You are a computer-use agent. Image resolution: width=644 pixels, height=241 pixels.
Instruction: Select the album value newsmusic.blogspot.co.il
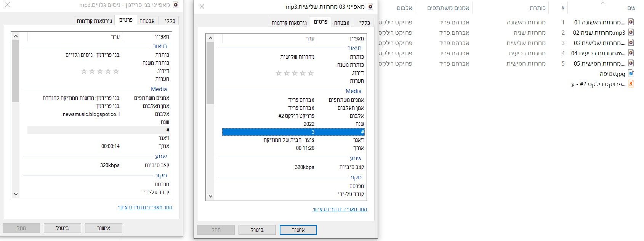91,114
